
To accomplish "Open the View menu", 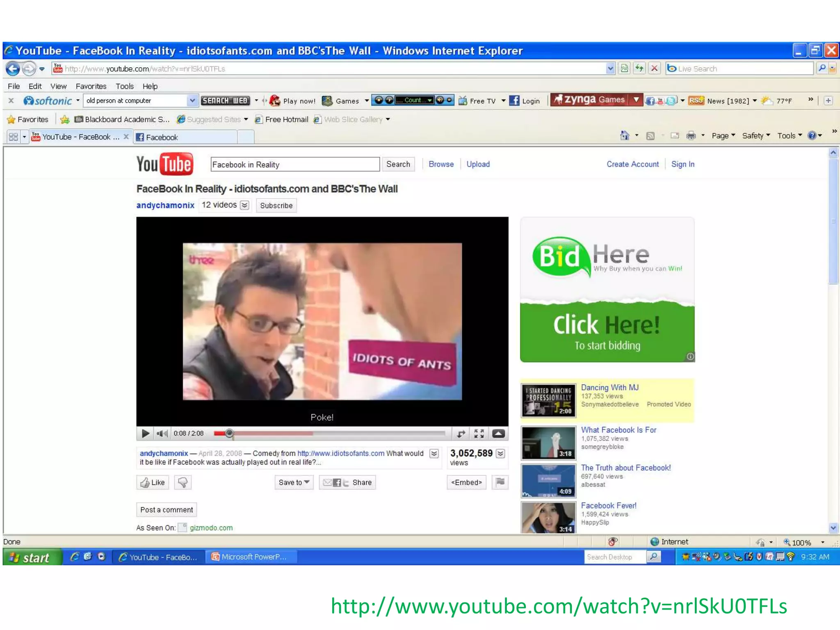I will tap(58, 86).
